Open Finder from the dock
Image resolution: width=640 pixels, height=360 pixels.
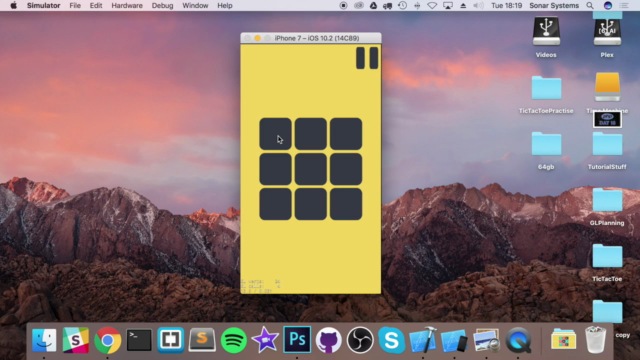[44, 340]
